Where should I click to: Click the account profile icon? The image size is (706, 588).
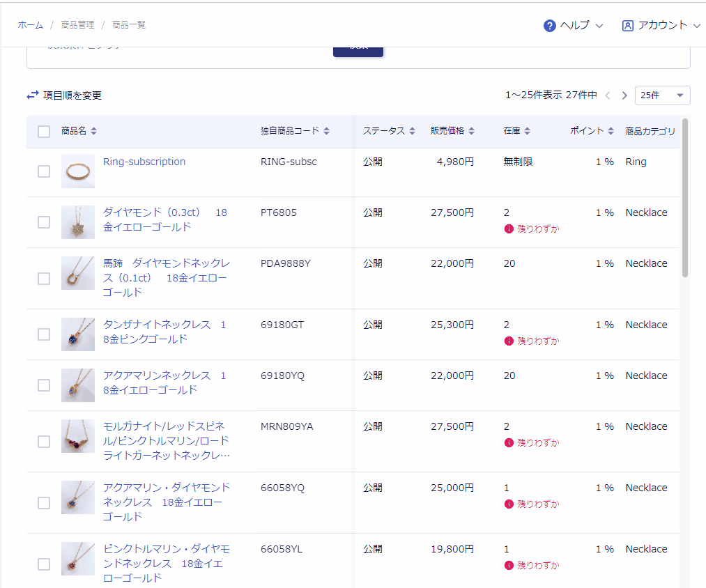[x=628, y=26]
